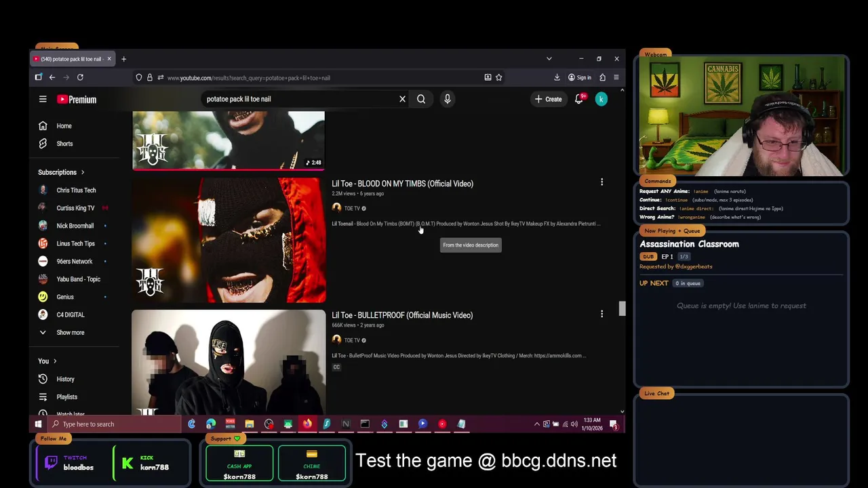Image resolution: width=868 pixels, height=488 pixels.
Task: Open Firefox from the taskbar
Action: point(307,424)
